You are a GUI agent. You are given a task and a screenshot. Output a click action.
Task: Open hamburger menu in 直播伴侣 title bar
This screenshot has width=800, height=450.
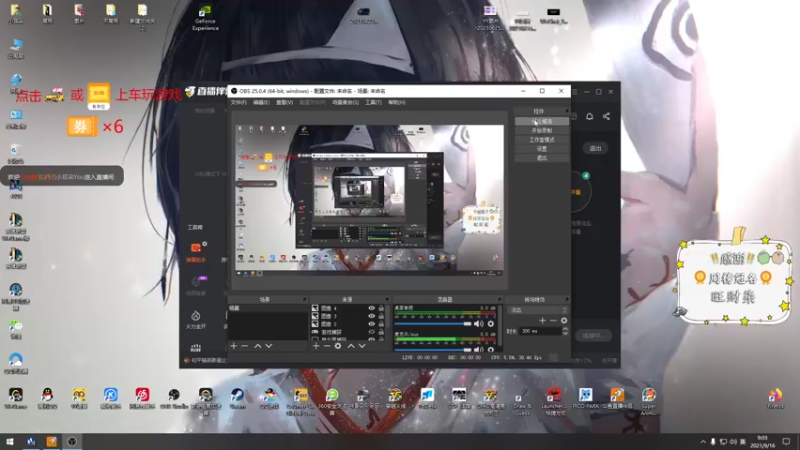pyautogui.click(x=574, y=92)
